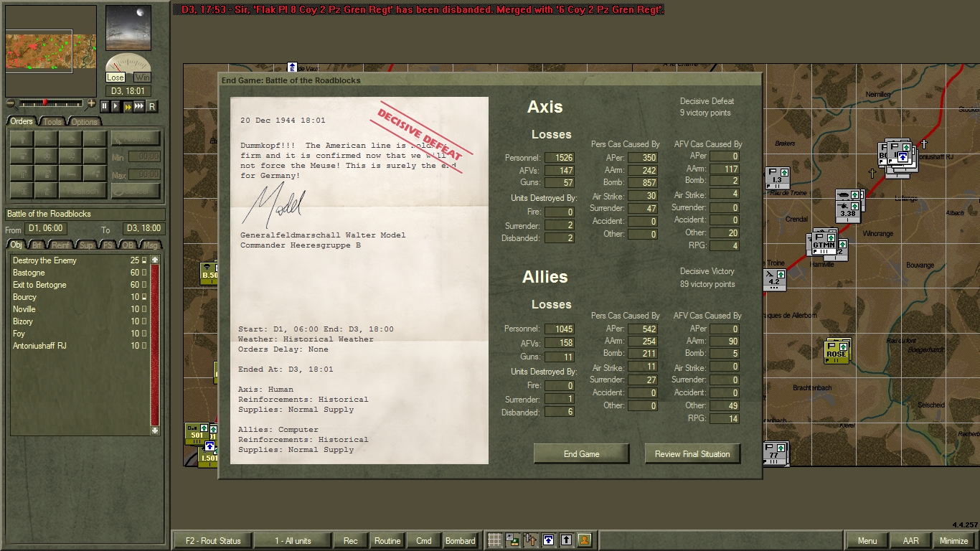Viewport: 980px width, 551px height.
Task: Select the Bourcy objective row
Action: [79, 297]
